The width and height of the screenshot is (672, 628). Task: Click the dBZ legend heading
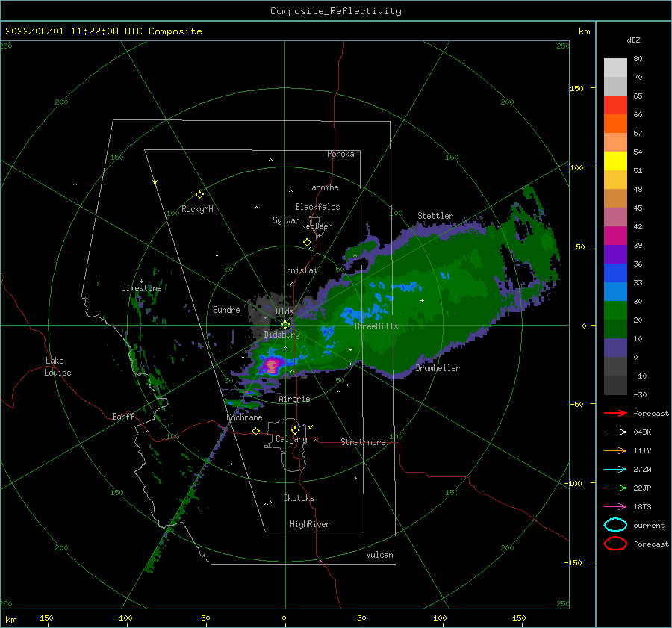633,40
